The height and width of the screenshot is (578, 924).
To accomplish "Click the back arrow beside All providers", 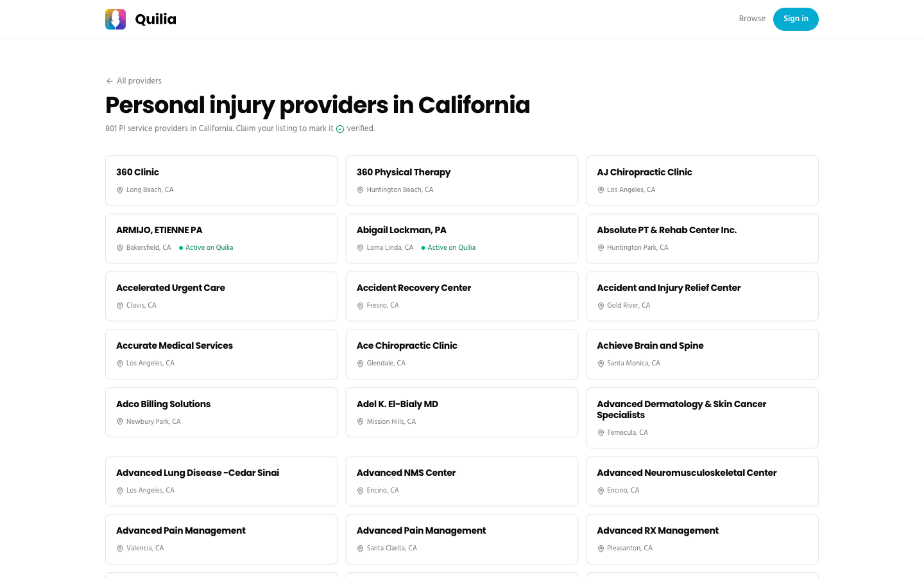I will [110, 81].
